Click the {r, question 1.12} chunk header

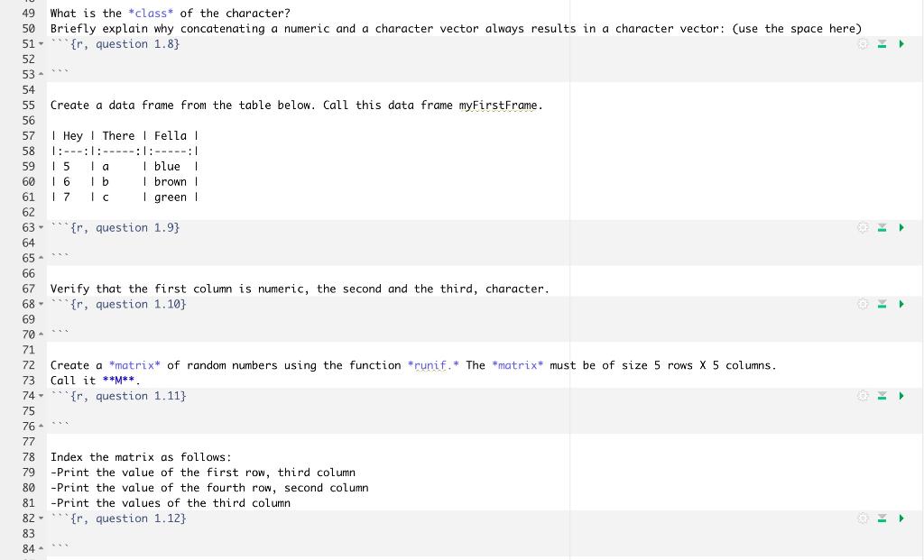128,519
